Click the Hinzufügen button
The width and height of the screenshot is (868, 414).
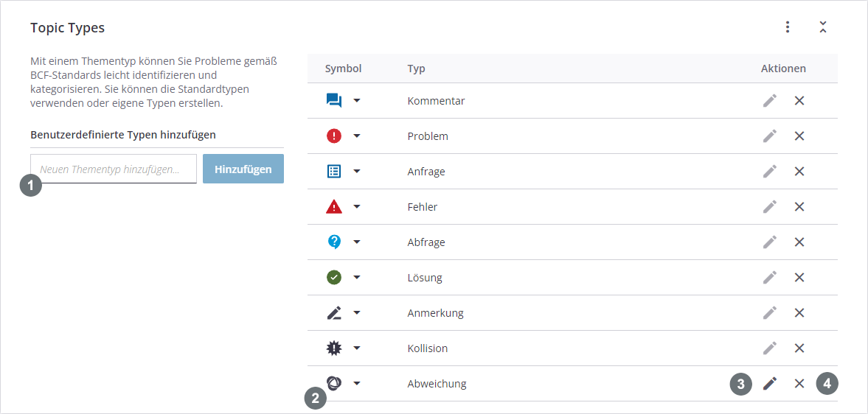pyautogui.click(x=243, y=169)
